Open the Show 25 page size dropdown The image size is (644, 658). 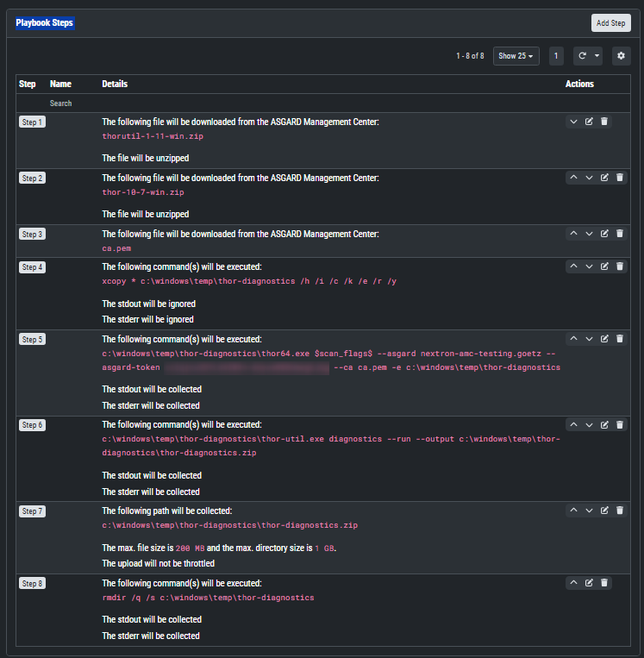point(516,56)
